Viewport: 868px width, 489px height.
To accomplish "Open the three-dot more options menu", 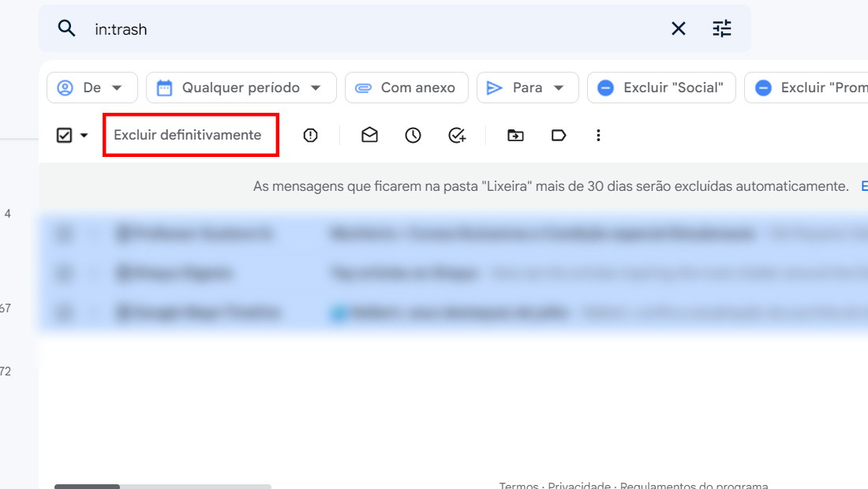I will [x=598, y=135].
